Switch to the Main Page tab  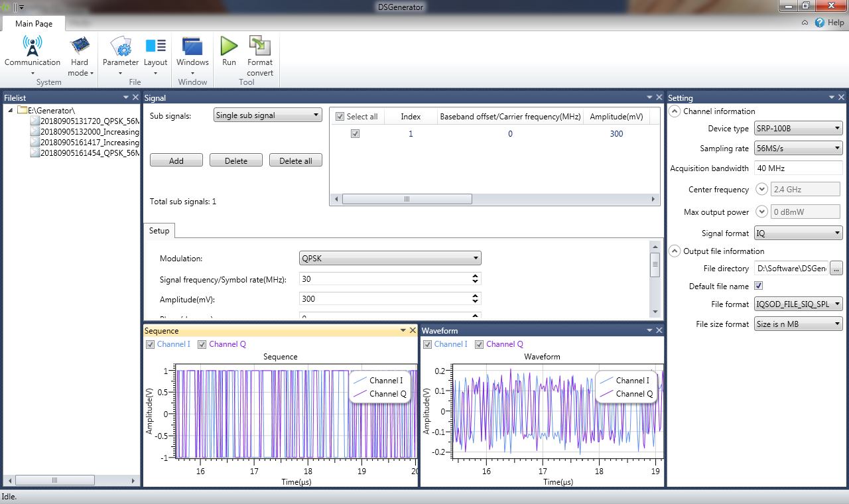pyautogui.click(x=34, y=23)
